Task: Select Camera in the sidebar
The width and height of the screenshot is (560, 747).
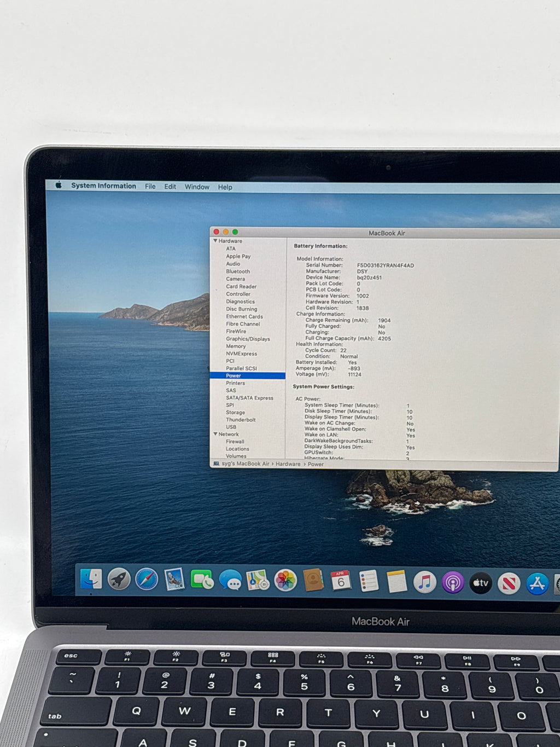Action: pos(236,279)
